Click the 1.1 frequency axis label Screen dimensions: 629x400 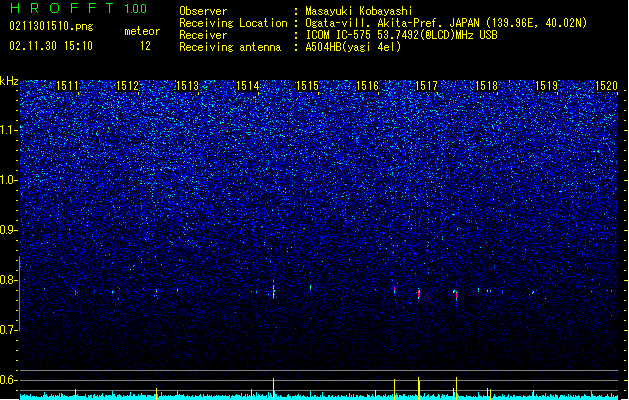coord(9,130)
